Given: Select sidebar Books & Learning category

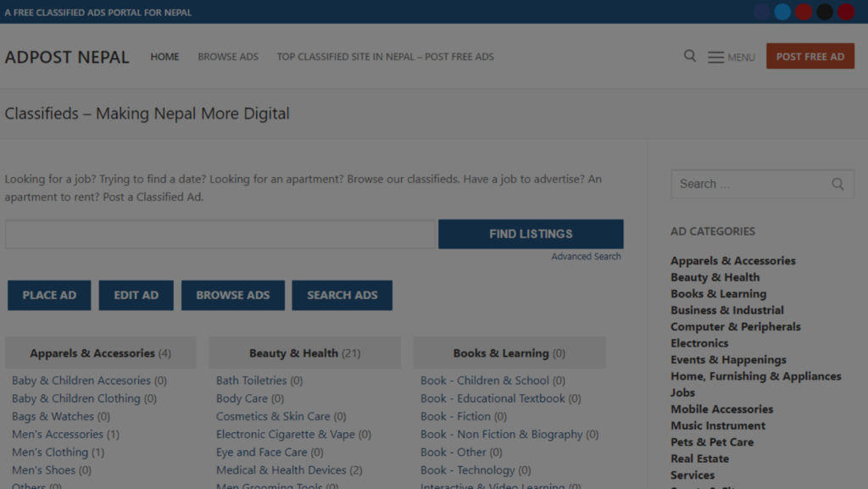Looking at the screenshot, I should pyautogui.click(x=719, y=294).
